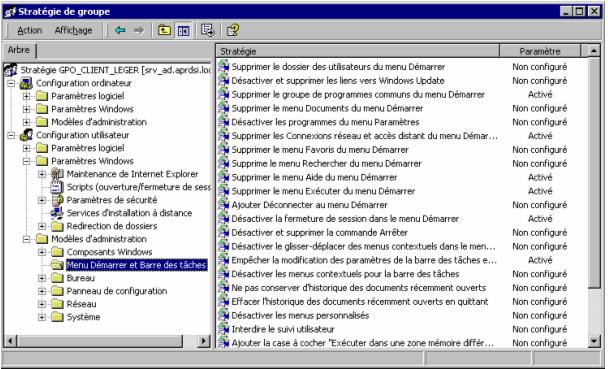Click policy icon for Désactiver les menus personnalisés
Screen dimensions: 608x369
coord(223,315)
